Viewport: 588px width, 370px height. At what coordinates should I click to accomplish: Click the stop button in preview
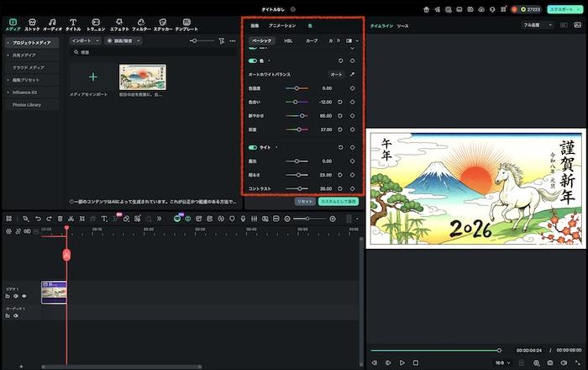click(x=416, y=363)
